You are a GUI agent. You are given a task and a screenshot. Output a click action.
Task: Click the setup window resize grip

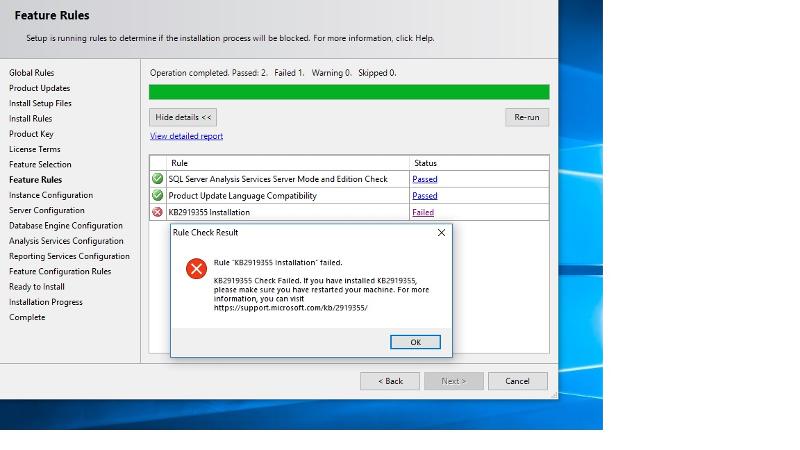click(554, 395)
